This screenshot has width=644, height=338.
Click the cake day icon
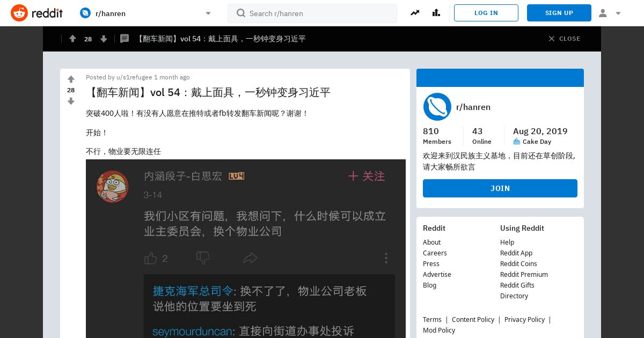coord(517,142)
